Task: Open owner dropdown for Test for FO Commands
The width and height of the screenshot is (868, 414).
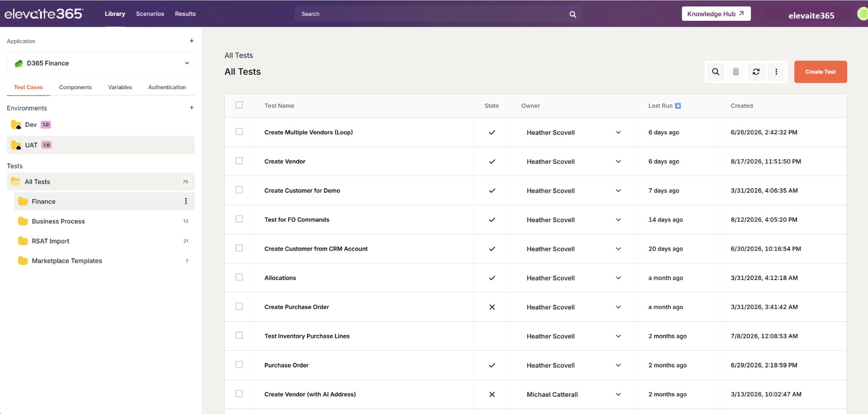Action: 618,220
